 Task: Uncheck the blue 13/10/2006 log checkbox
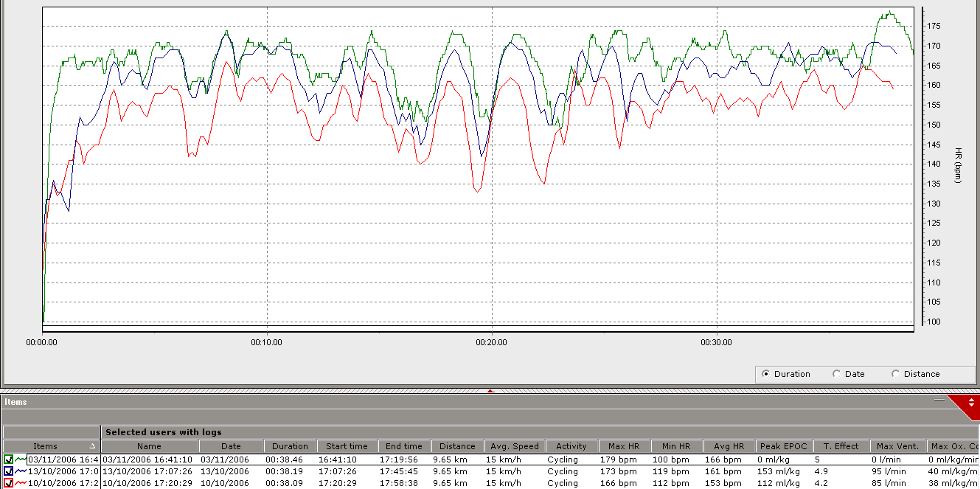[x=9, y=471]
